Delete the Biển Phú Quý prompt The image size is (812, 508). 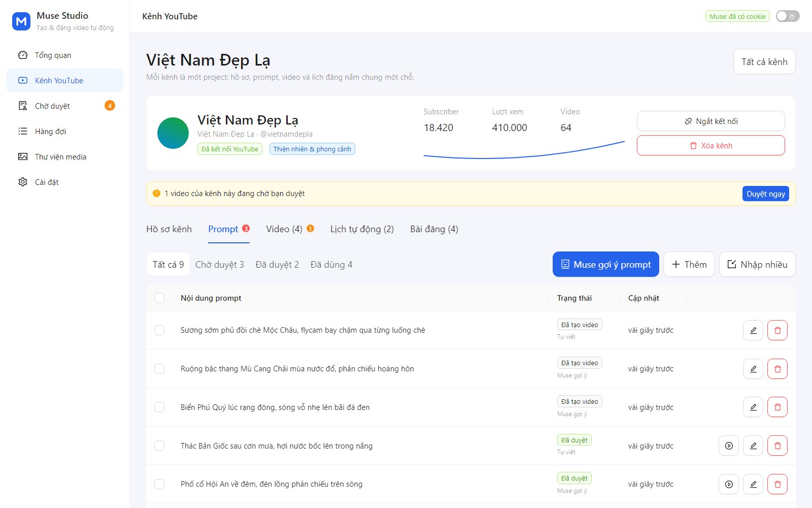(777, 407)
